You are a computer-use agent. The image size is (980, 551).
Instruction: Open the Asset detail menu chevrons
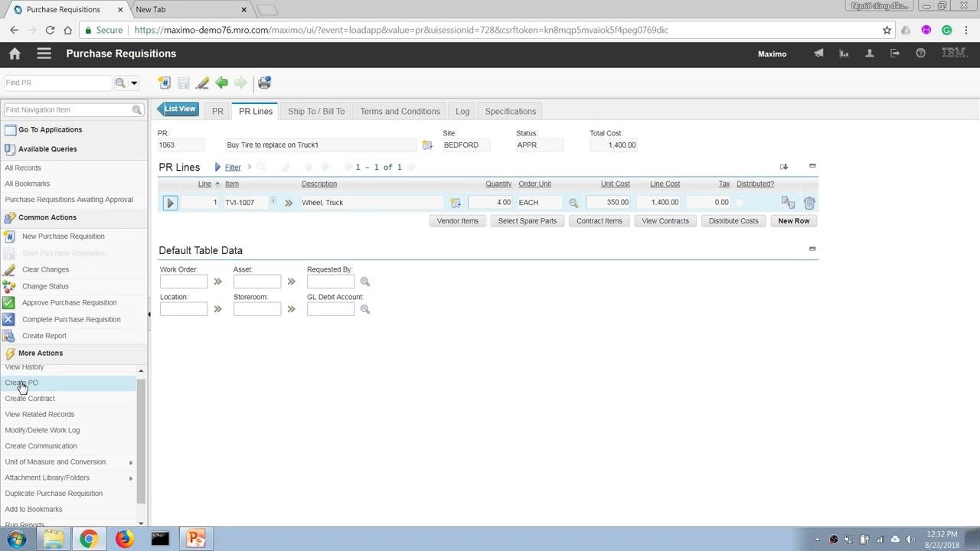(291, 282)
